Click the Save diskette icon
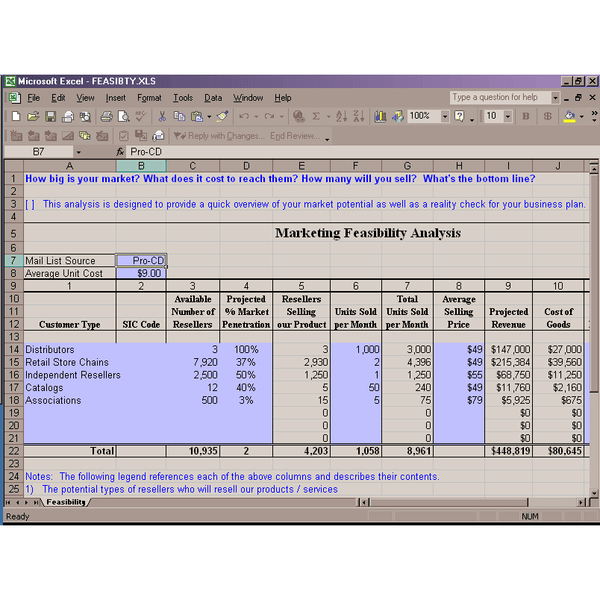 (x=51, y=116)
